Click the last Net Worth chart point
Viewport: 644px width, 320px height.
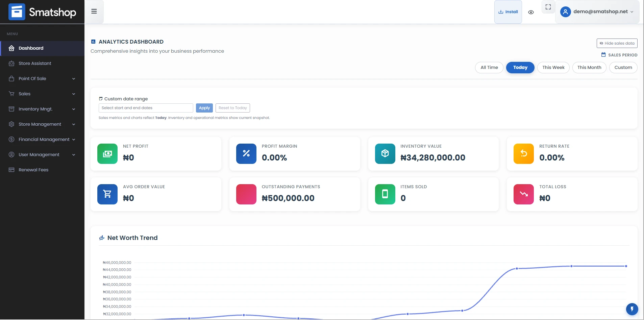tap(626, 266)
